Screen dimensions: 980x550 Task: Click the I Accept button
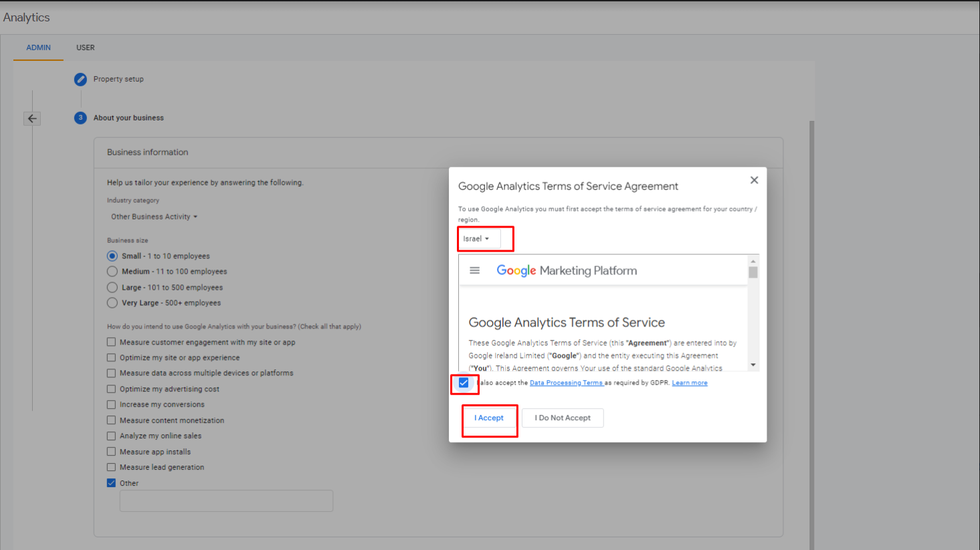(489, 418)
